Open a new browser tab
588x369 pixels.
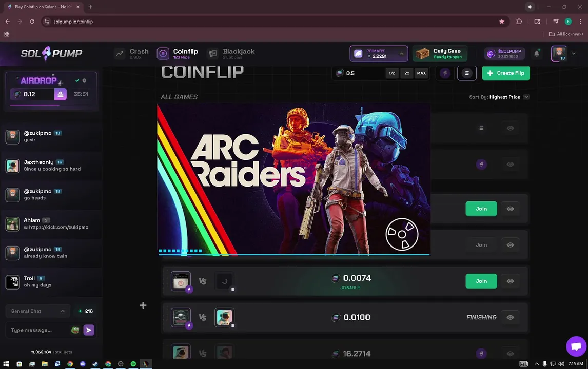[90, 7]
